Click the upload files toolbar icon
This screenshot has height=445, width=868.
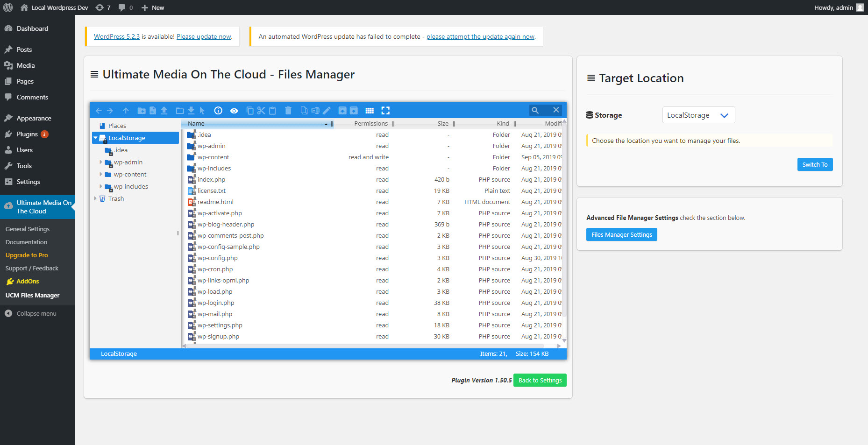[164, 111]
